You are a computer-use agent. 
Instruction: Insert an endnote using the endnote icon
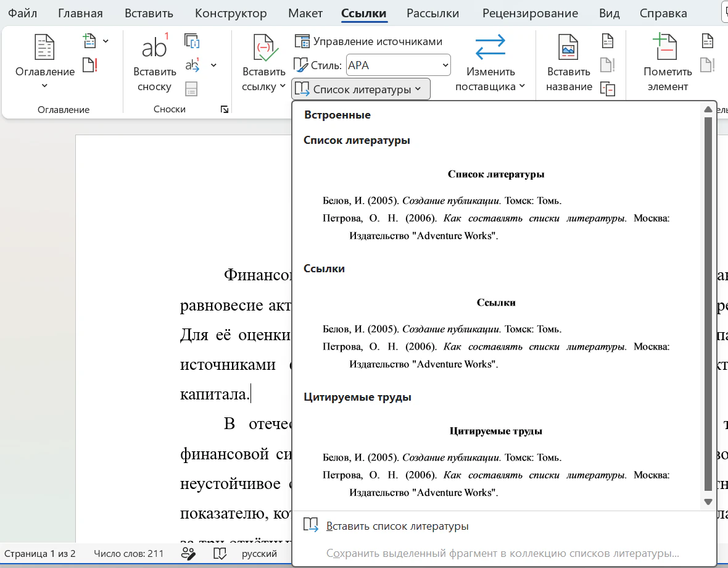tap(192, 41)
